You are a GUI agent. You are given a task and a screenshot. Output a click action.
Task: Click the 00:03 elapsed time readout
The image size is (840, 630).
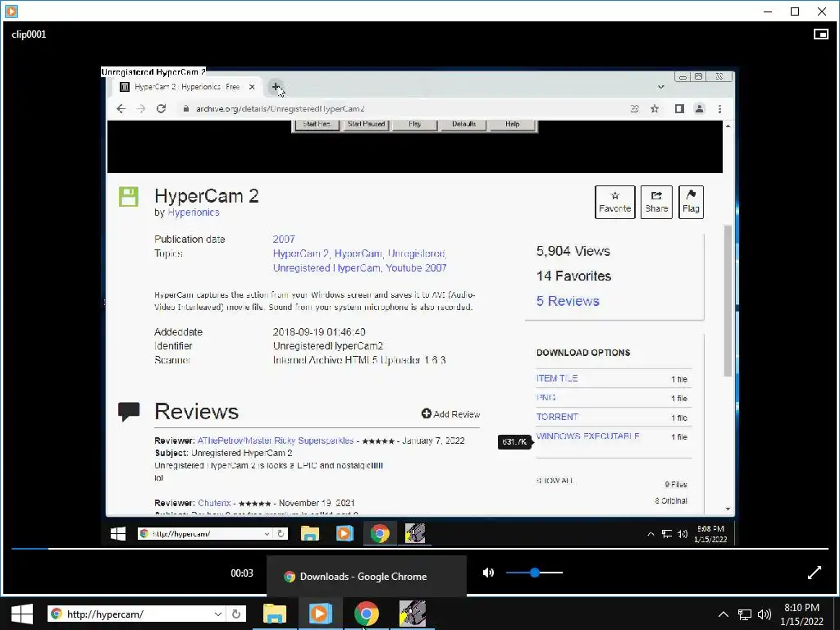click(242, 573)
